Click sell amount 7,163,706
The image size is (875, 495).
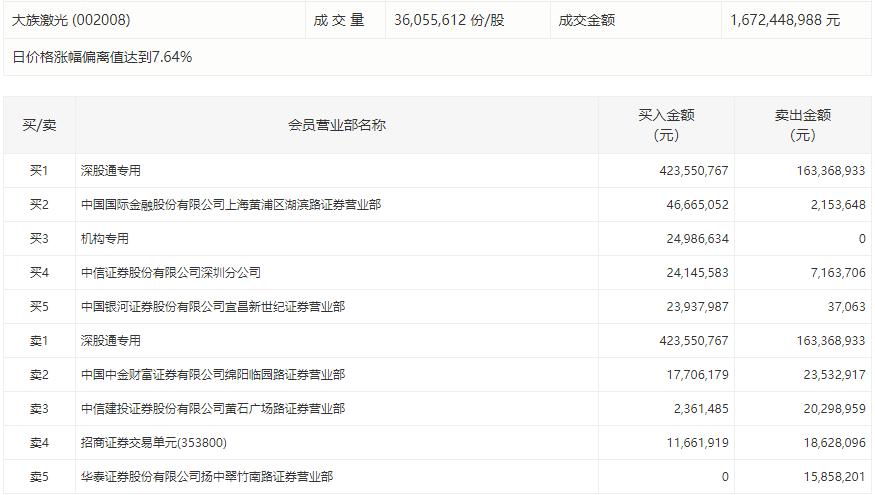(x=838, y=273)
